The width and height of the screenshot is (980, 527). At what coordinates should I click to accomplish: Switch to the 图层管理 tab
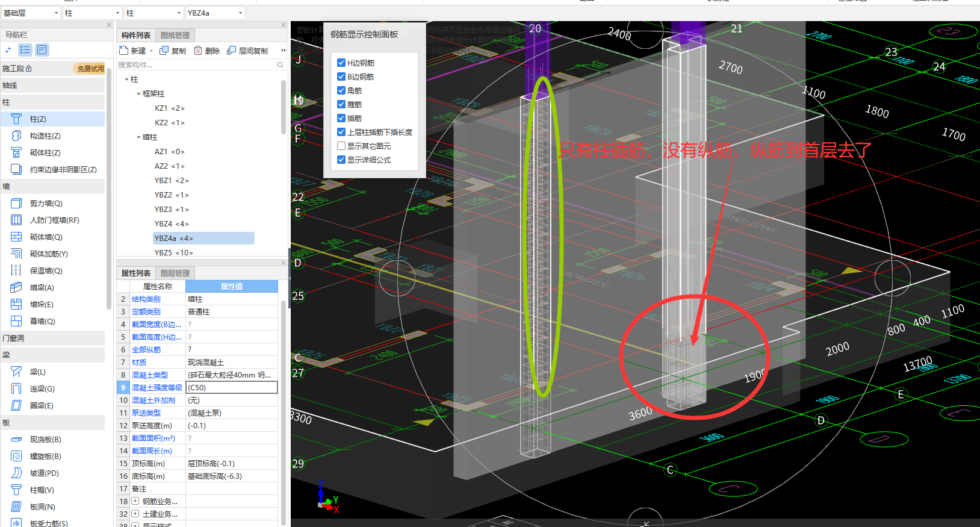[x=175, y=273]
